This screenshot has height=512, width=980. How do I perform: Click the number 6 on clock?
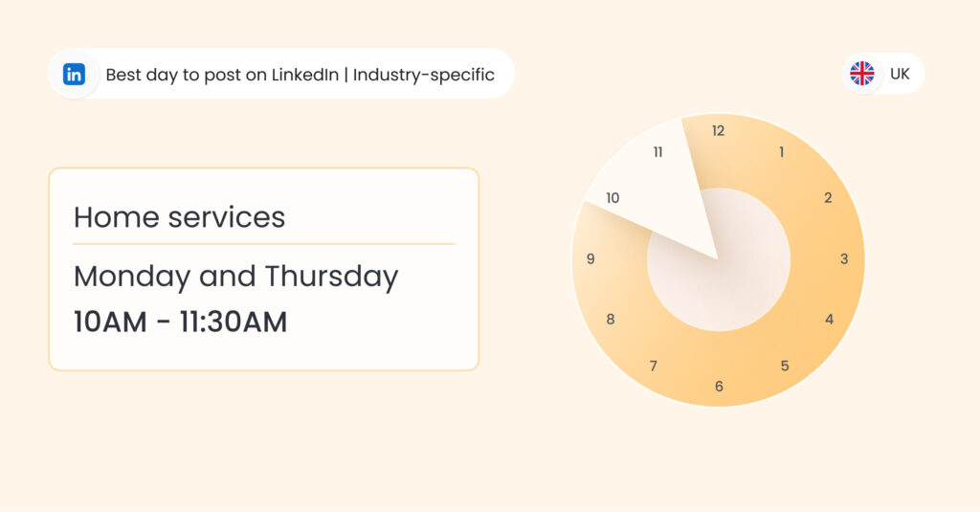pos(719,387)
